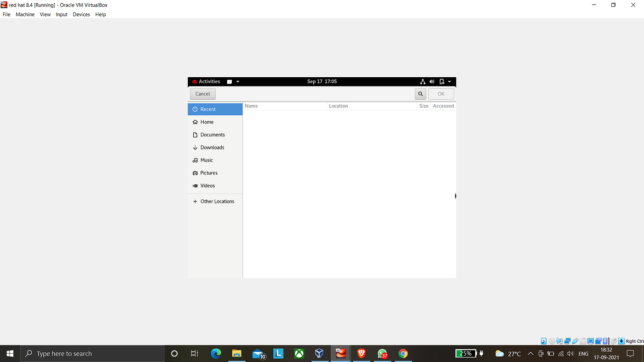This screenshot has height=362, width=644.
Task: Click the Cancel button in the file chooser
Action: click(202, 93)
